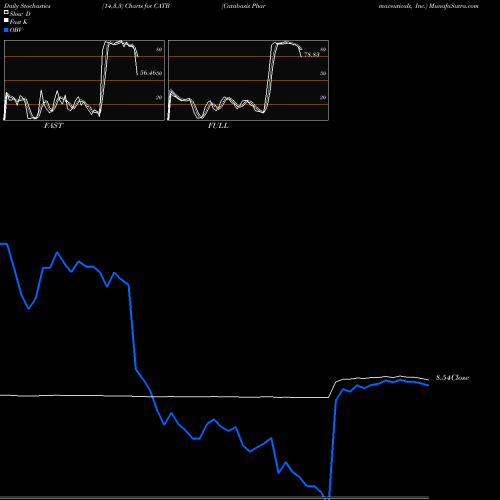The width and height of the screenshot is (500, 500).
Task: Click the 50 axis label in FULL chart
Action: point(323,73)
